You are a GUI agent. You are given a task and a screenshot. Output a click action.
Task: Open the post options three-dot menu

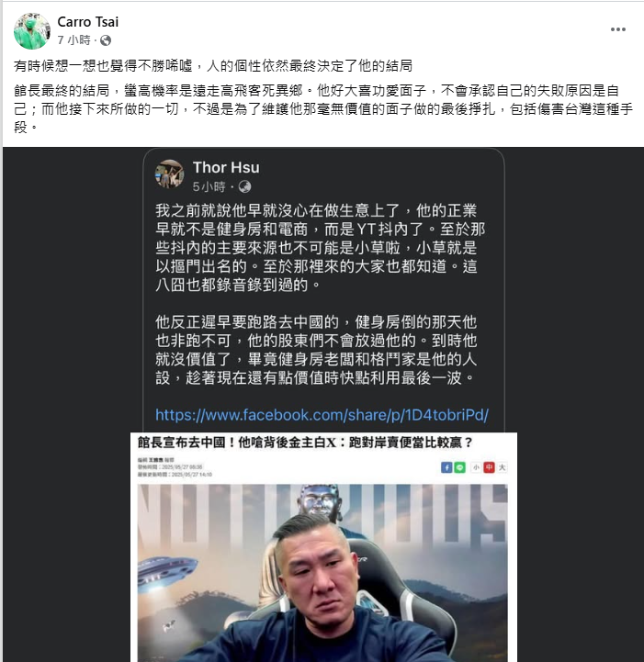click(x=618, y=29)
